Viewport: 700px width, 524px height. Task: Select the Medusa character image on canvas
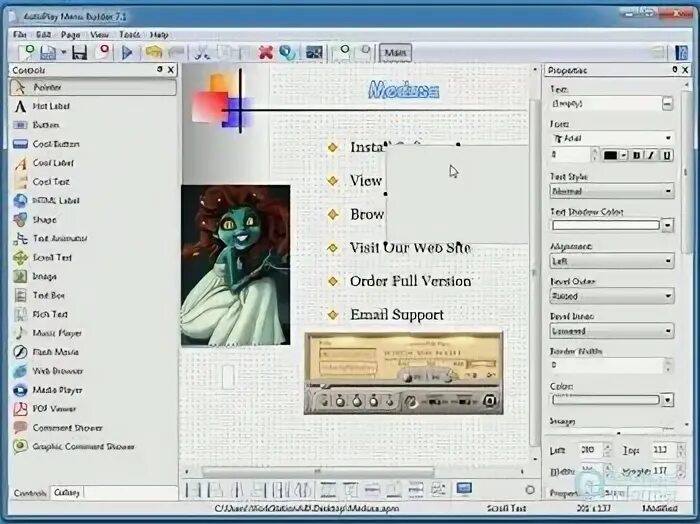(x=236, y=266)
